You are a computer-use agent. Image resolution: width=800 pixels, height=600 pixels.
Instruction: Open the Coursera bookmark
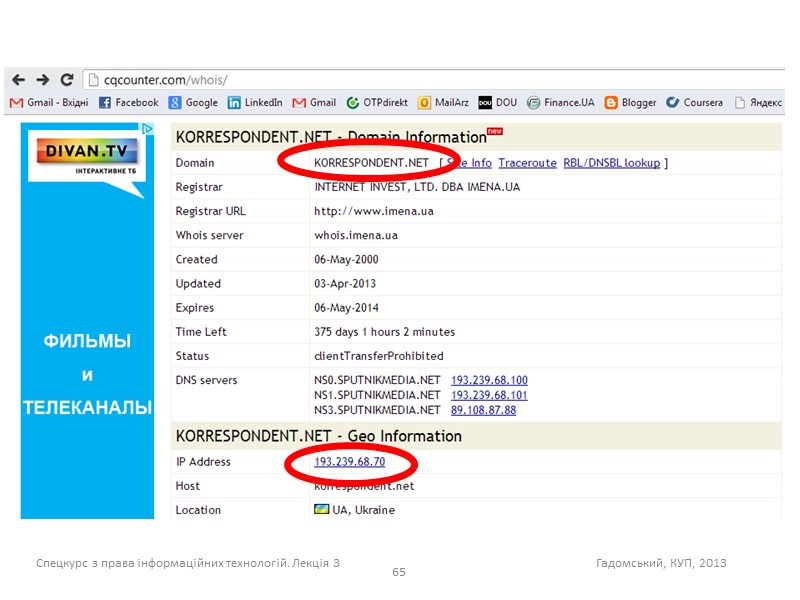pyautogui.click(x=695, y=103)
